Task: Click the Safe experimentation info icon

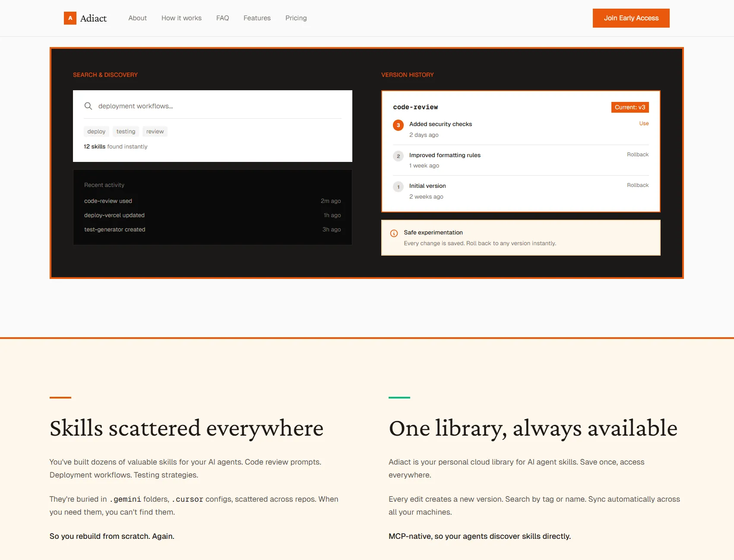Action: click(x=394, y=233)
